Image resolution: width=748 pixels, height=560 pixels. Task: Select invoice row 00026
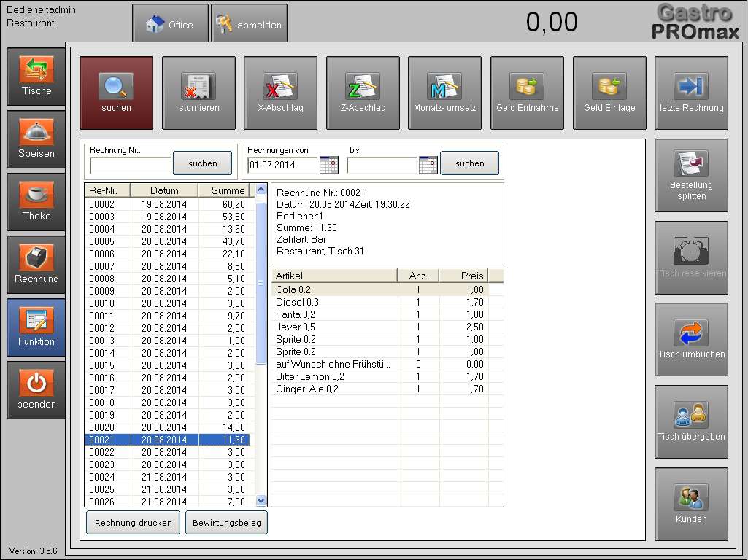point(167,502)
